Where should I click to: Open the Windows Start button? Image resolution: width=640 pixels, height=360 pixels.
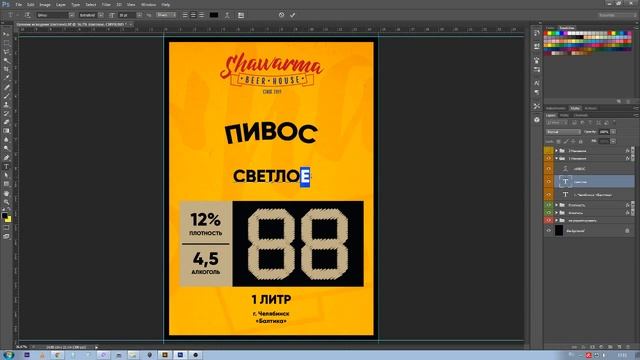tap(8, 355)
